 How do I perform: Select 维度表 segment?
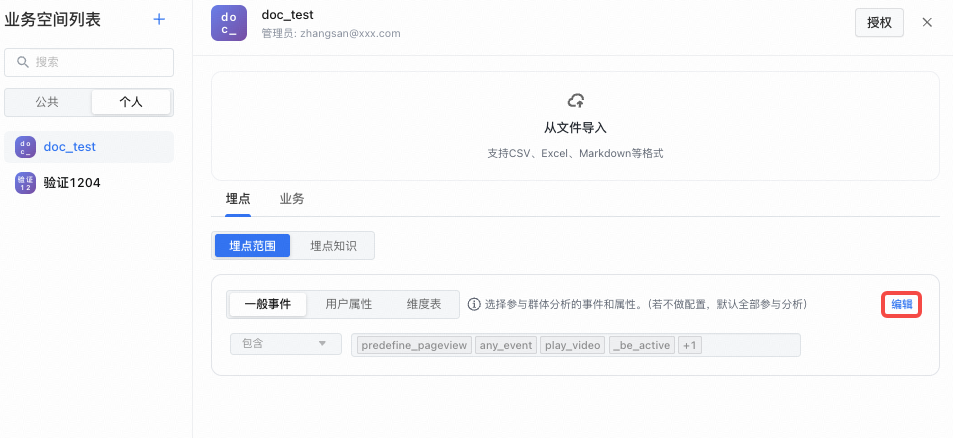pyautogui.click(x=424, y=304)
